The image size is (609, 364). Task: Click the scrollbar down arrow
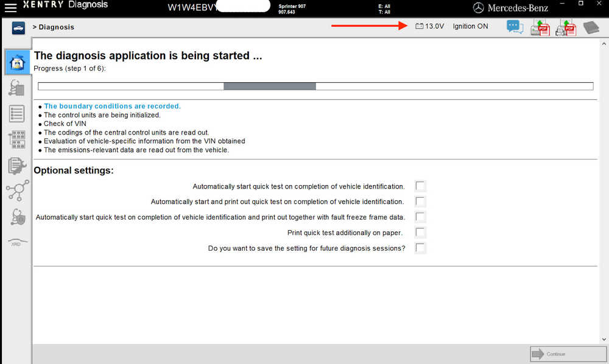pyautogui.click(x=604, y=339)
